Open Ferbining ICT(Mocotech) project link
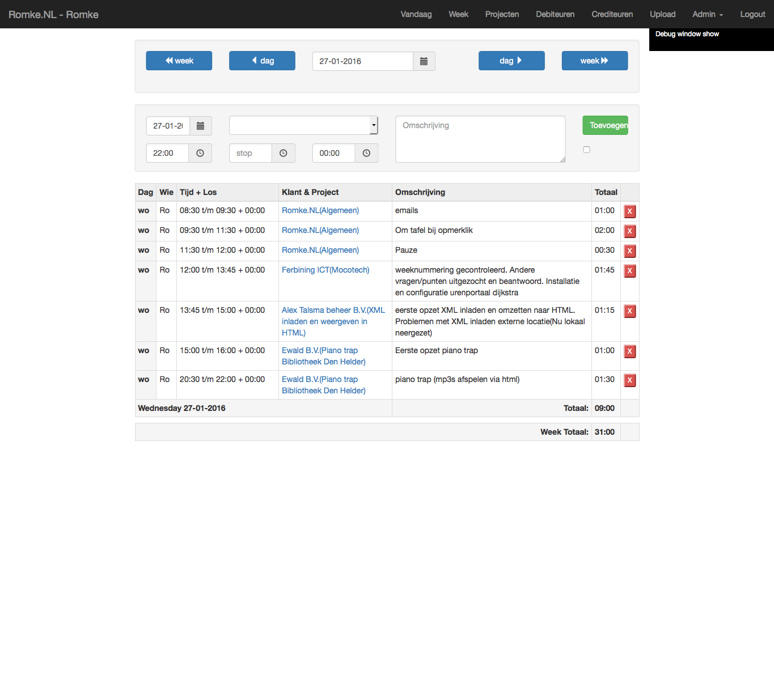 (325, 270)
